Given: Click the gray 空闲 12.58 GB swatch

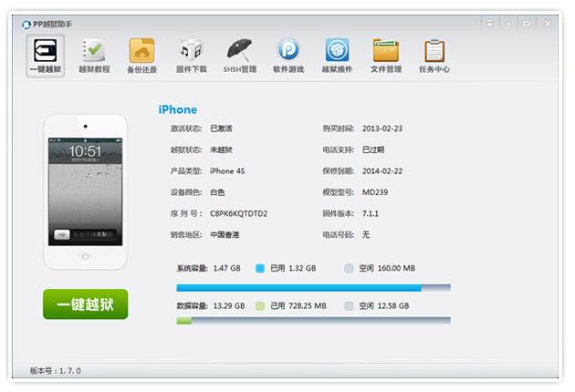Looking at the screenshot, I should [349, 306].
